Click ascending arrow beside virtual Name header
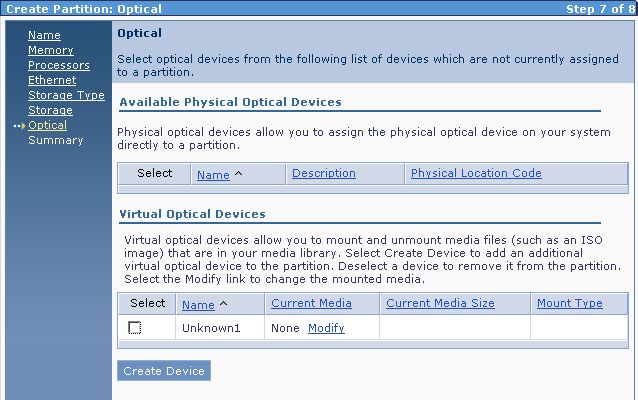Viewport: 638px width, 400px height. pyautogui.click(x=223, y=304)
